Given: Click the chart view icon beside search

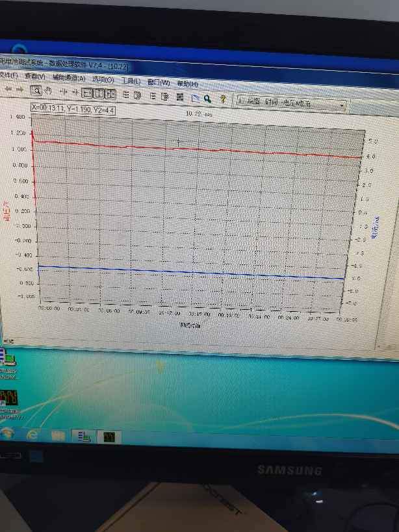Looking at the screenshot, I should point(194,98).
